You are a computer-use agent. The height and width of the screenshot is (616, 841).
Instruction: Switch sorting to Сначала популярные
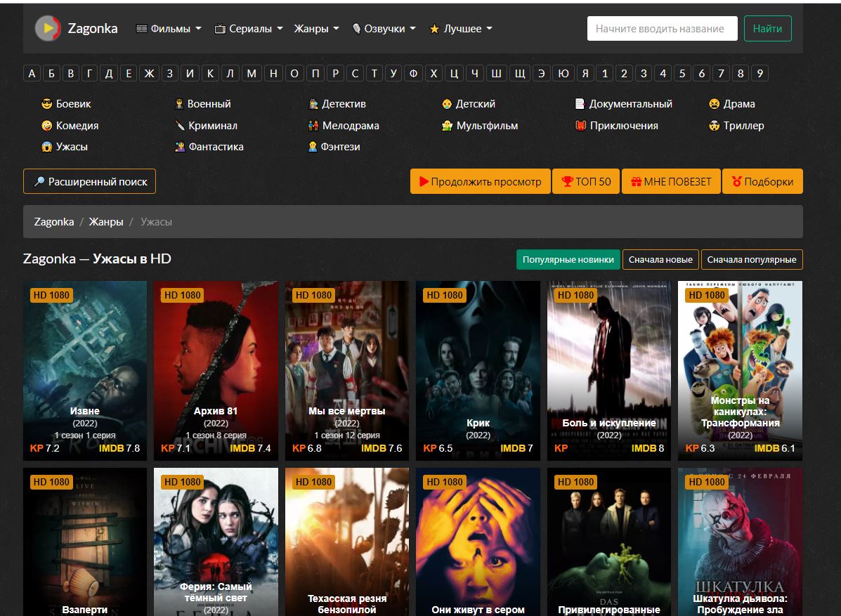point(752,259)
